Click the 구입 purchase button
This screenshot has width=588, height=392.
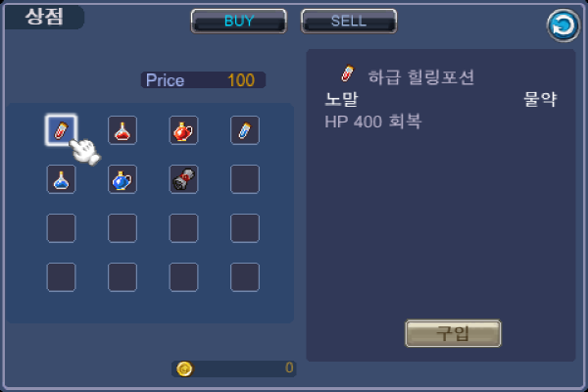[453, 333]
